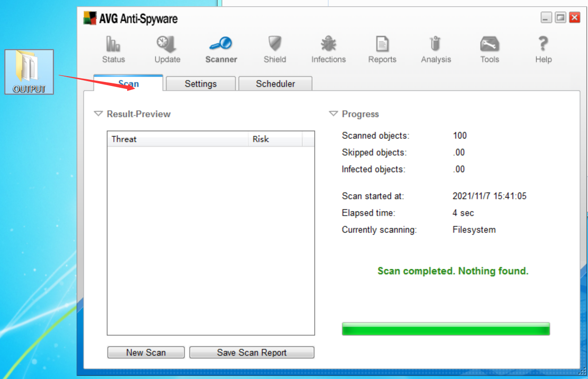The height and width of the screenshot is (379, 588).
Task: Switch to the Scan tab
Action: (x=129, y=83)
